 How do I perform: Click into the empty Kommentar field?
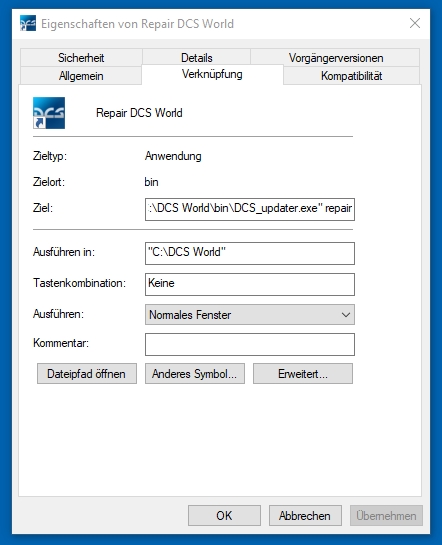tap(250, 344)
